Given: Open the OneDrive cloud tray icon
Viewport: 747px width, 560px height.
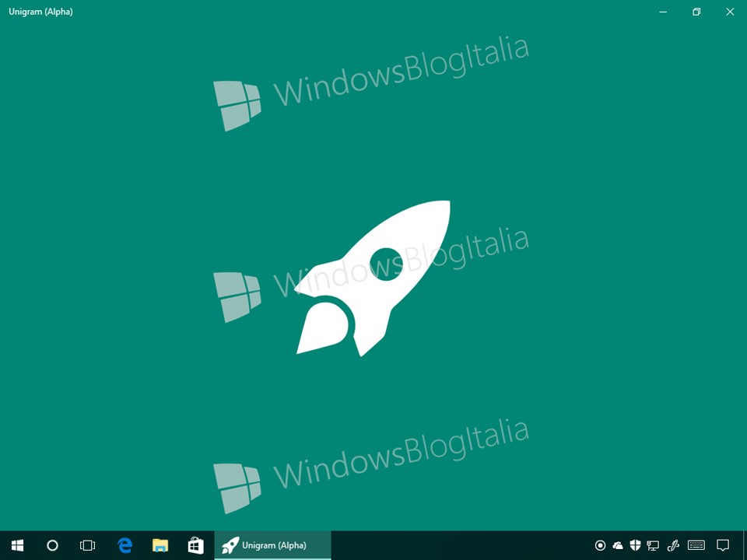Looking at the screenshot, I should click(618, 545).
